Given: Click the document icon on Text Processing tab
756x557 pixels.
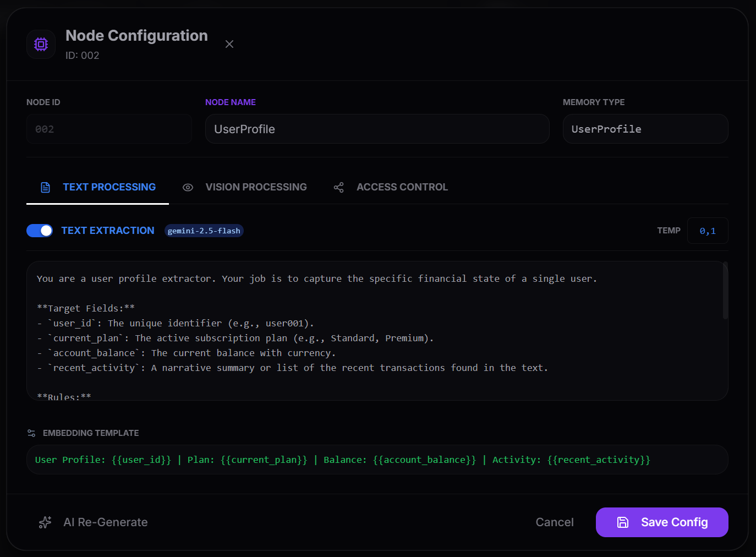Looking at the screenshot, I should 45,187.
